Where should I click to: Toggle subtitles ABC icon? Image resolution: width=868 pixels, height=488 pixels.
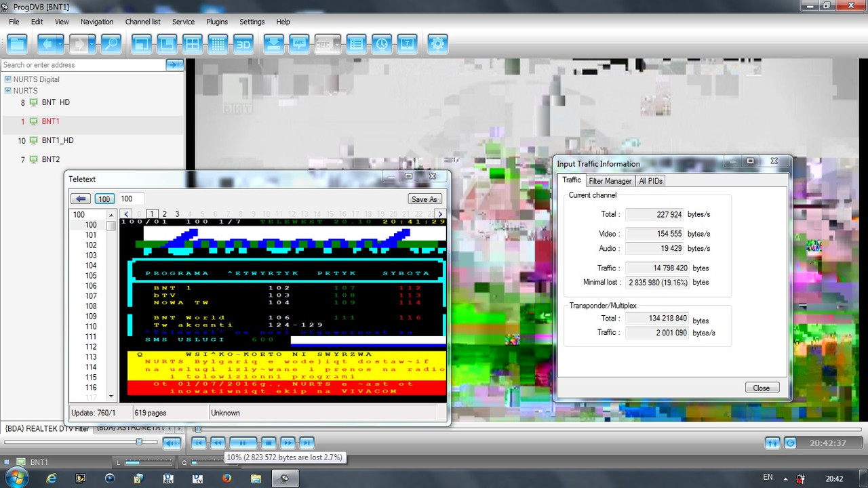299,44
